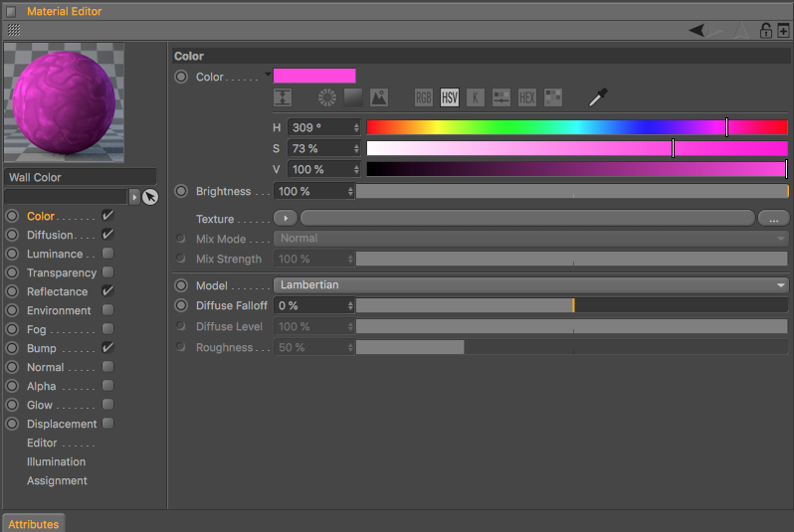Switch to RGB color mode
The width and height of the screenshot is (794, 532).
click(x=423, y=97)
